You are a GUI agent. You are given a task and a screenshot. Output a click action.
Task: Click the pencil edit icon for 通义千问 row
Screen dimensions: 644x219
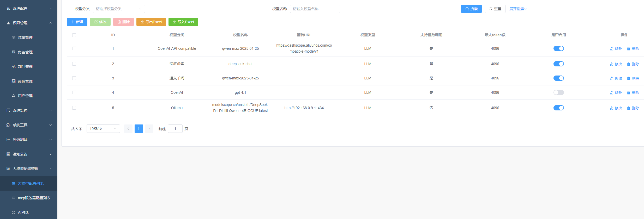612,78
